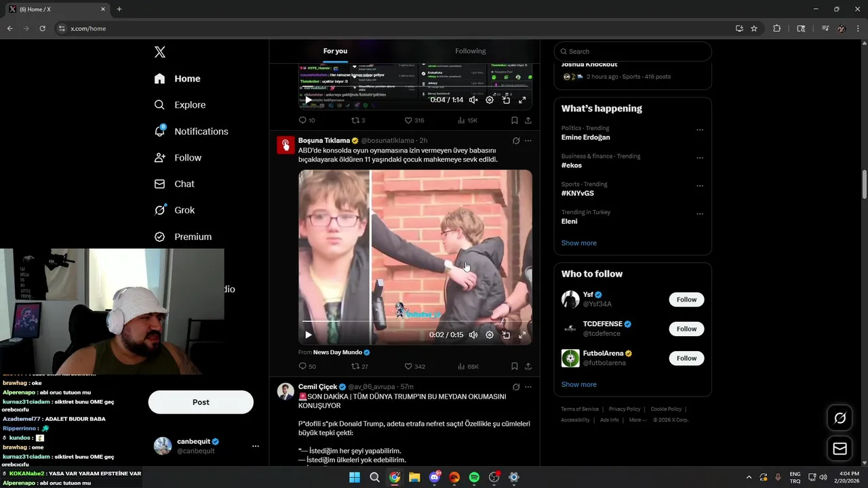Click the Post button
Viewport: 868px width, 488px height.
point(201,402)
